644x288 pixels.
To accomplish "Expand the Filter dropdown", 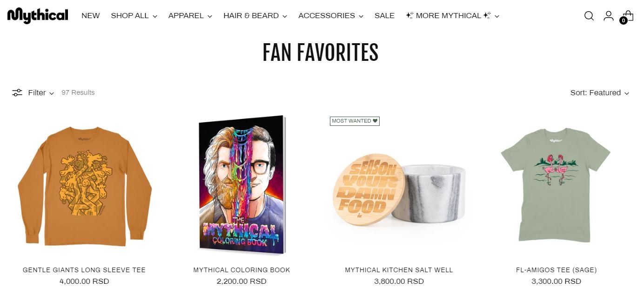I will point(41,92).
